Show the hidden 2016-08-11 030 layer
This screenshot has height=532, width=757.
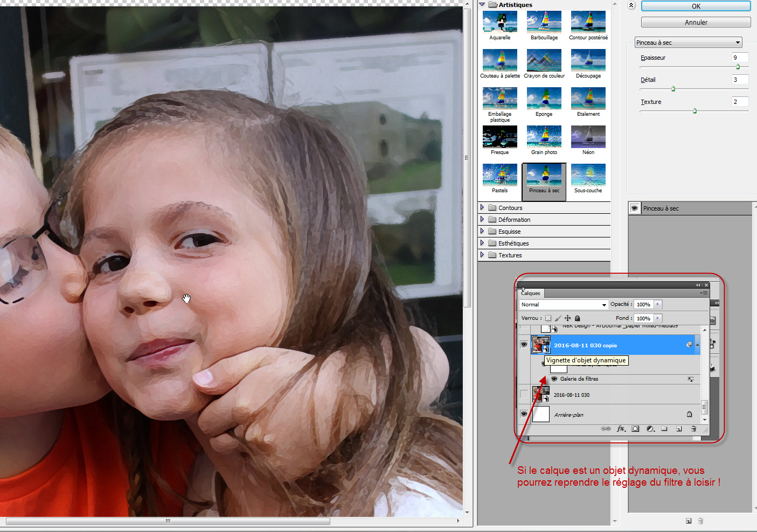coord(524,395)
